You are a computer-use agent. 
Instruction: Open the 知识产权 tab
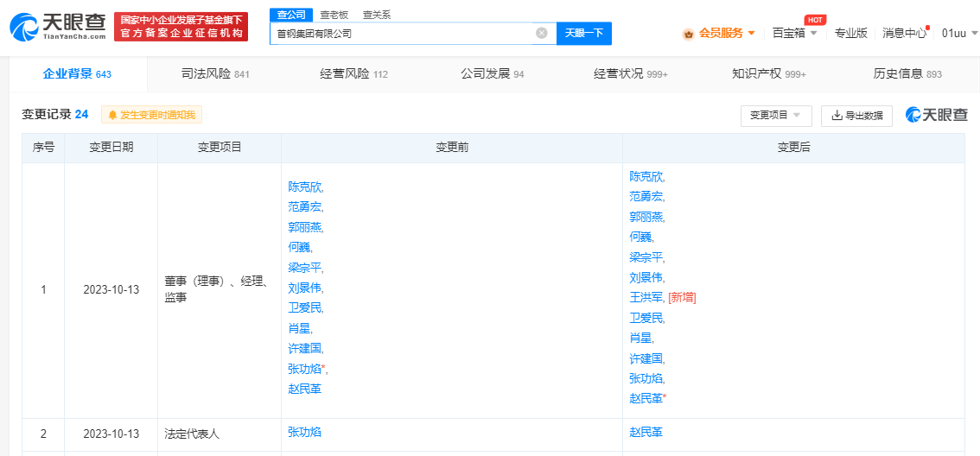point(768,74)
